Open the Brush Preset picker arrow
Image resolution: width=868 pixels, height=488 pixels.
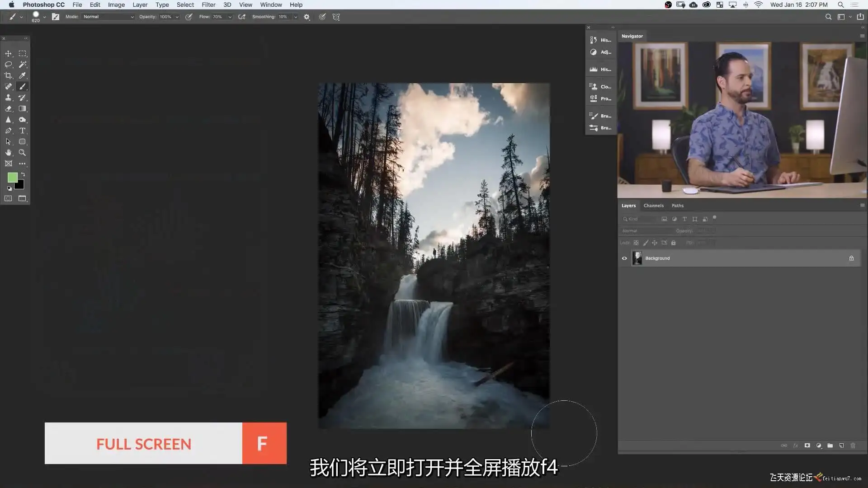[x=44, y=17]
